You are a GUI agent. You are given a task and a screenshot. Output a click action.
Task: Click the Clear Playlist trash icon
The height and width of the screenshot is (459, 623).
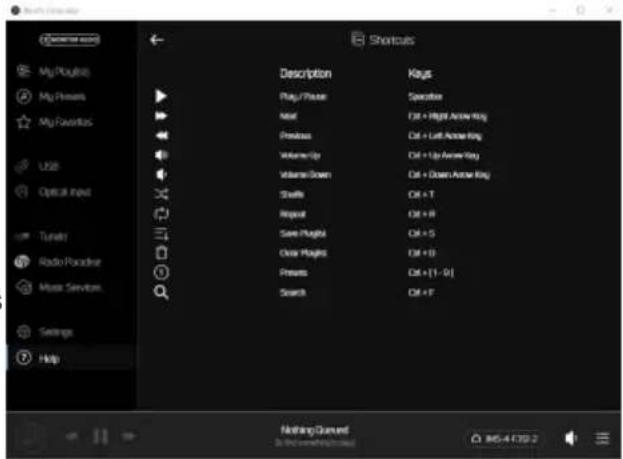161,253
